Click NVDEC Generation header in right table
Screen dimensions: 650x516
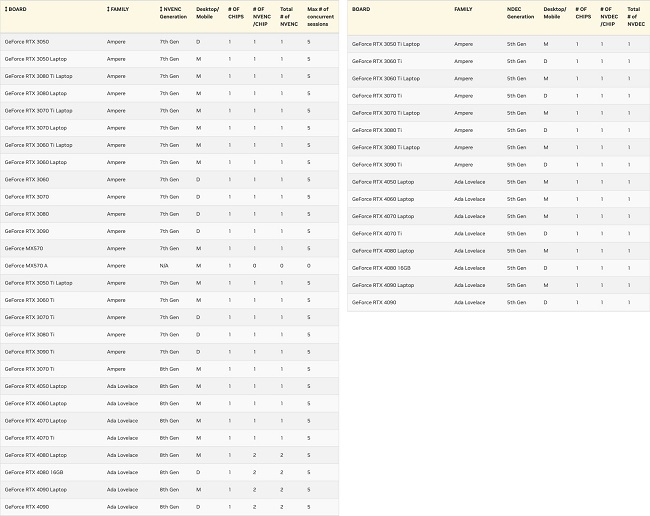(520, 13)
